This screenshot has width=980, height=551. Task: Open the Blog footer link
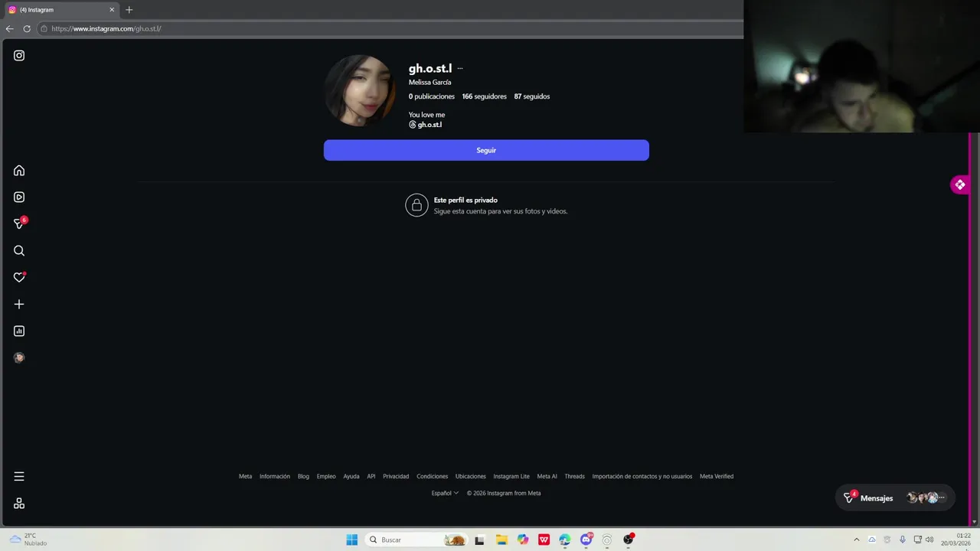[303, 476]
